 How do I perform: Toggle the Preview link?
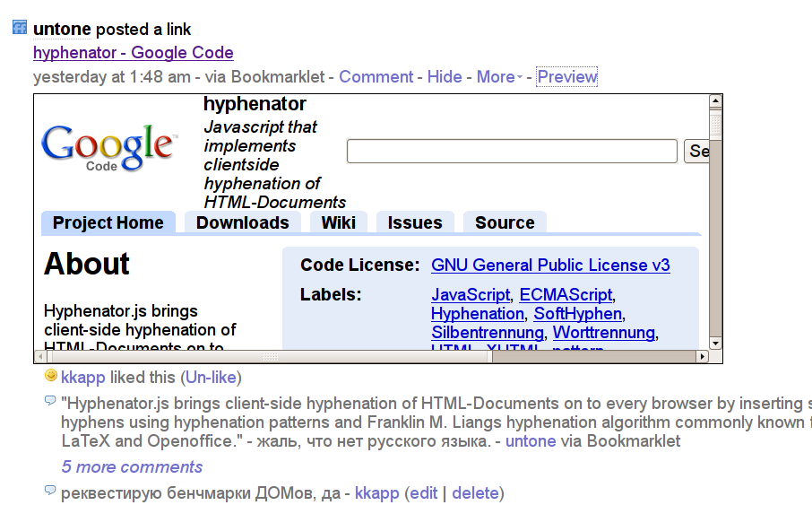567,77
